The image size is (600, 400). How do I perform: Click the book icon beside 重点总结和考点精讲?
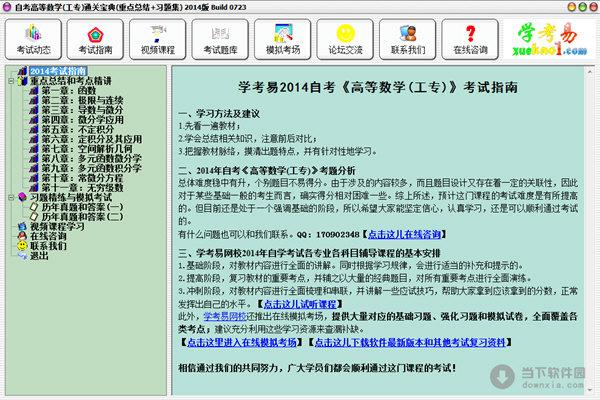[x=23, y=81]
